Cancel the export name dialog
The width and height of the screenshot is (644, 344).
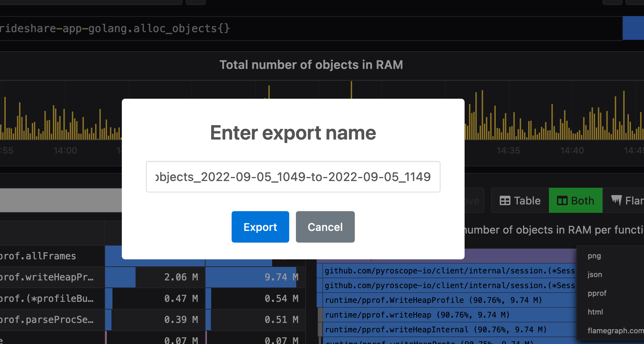tap(325, 227)
